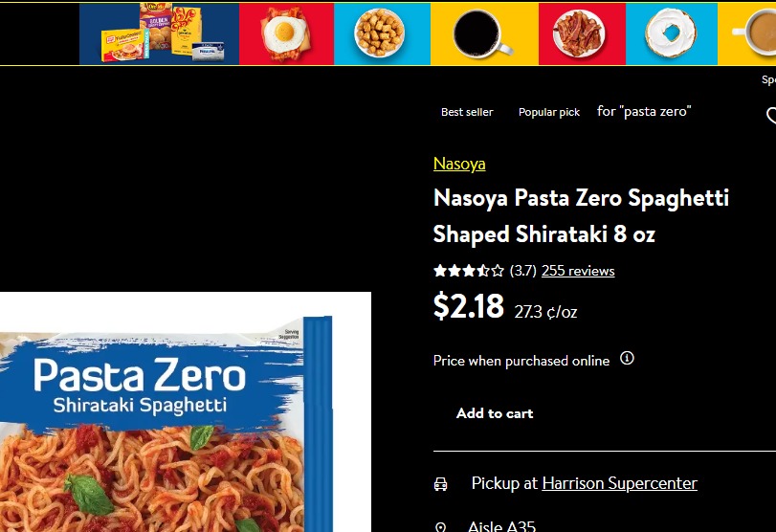Image resolution: width=776 pixels, height=532 pixels.
Task: Select the black coffee cup image
Action: (x=483, y=33)
